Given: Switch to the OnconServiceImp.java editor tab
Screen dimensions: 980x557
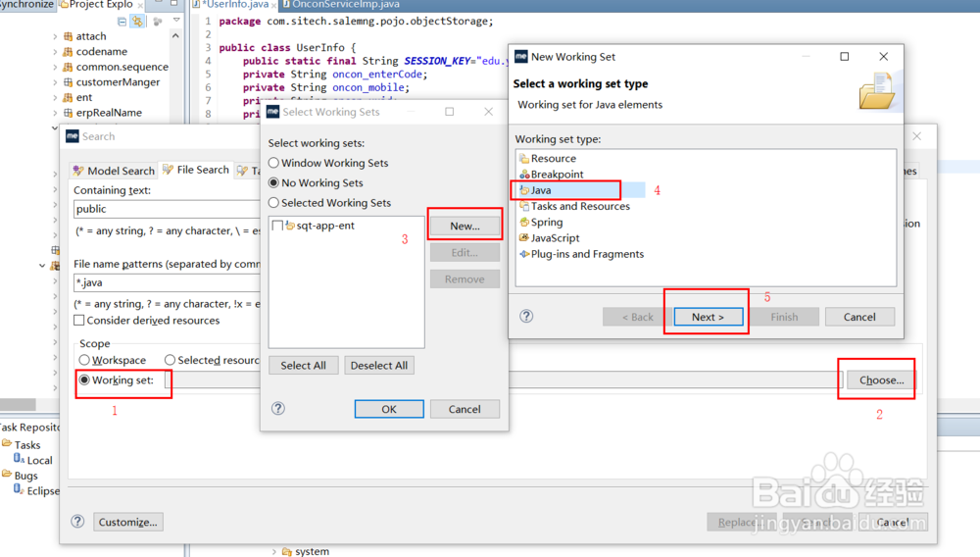Looking at the screenshot, I should (341, 4).
